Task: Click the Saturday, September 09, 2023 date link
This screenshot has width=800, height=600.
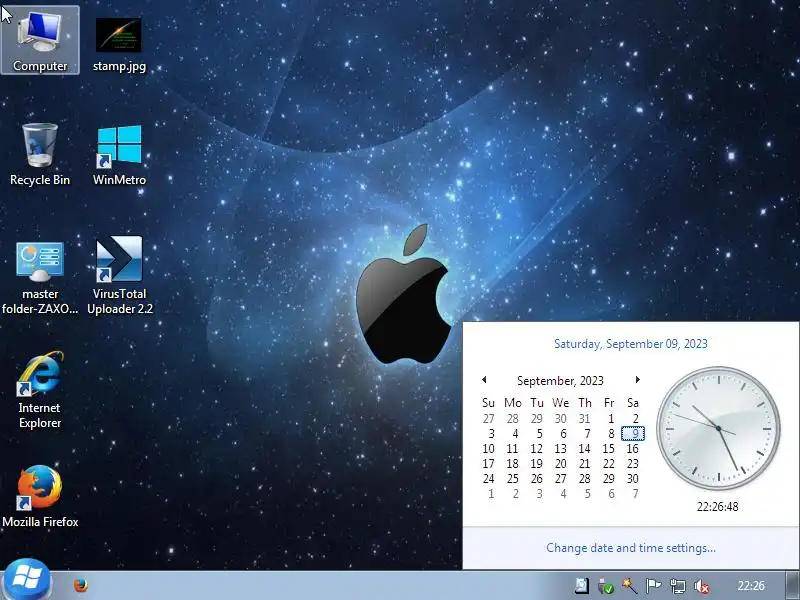Action: click(631, 343)
